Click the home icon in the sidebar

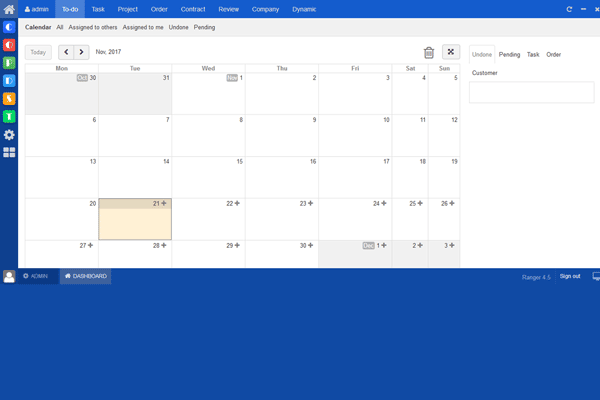click(9, 9)
